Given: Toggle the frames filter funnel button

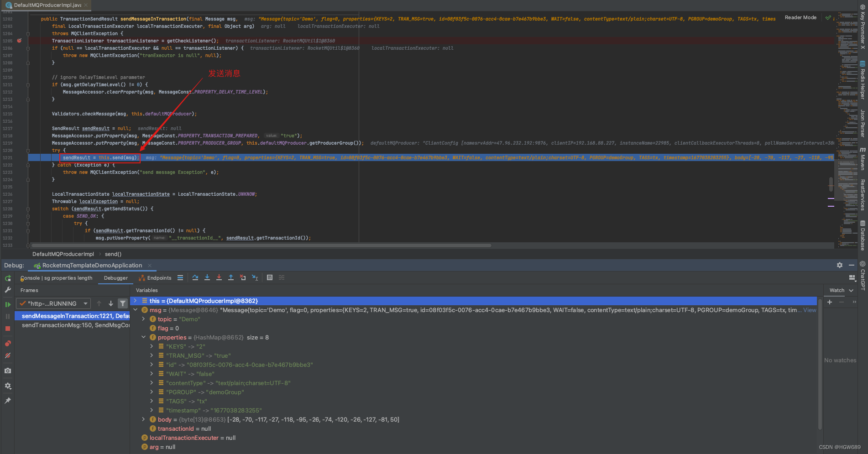Looking at the screenshot, I should [123, 303].
